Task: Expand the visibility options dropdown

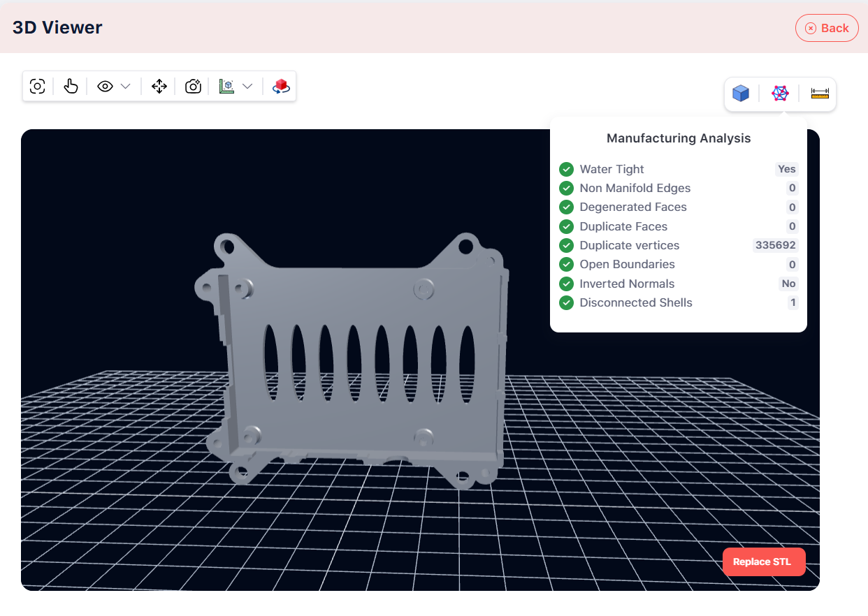Action: (125, 85)
